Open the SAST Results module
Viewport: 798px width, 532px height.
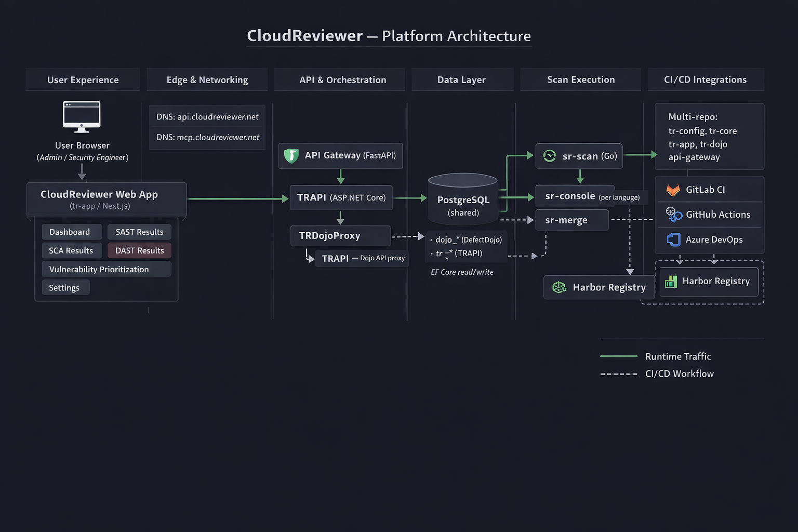(139, 232)
